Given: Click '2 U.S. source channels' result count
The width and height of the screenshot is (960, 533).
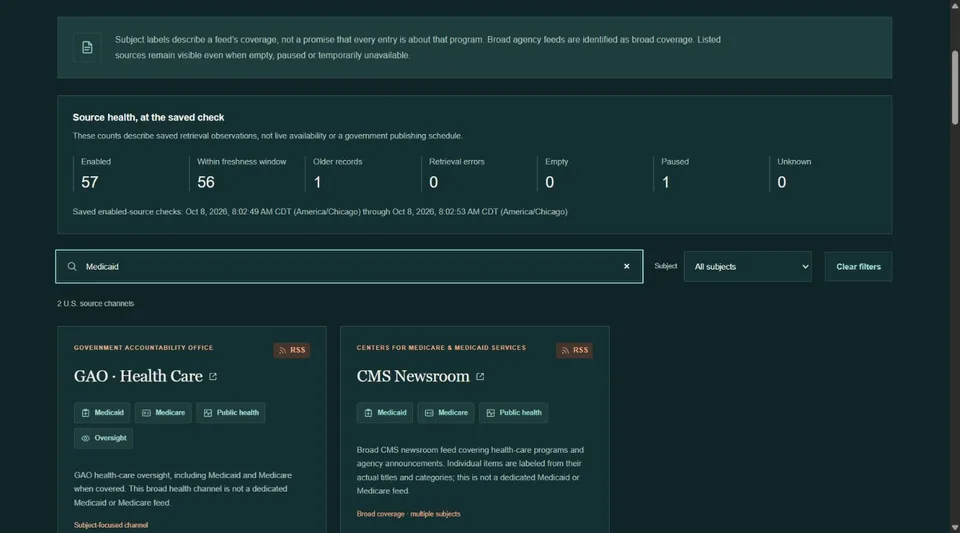Looking at the screenshot, I should 96,304.
